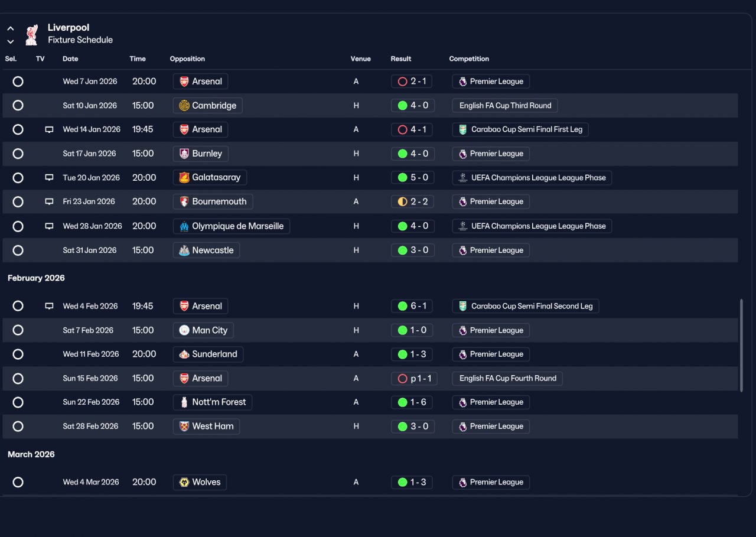Click TV icon on 4 Feb Arsenal row
The height and width of the screenshot is (537, 756).
50,306
